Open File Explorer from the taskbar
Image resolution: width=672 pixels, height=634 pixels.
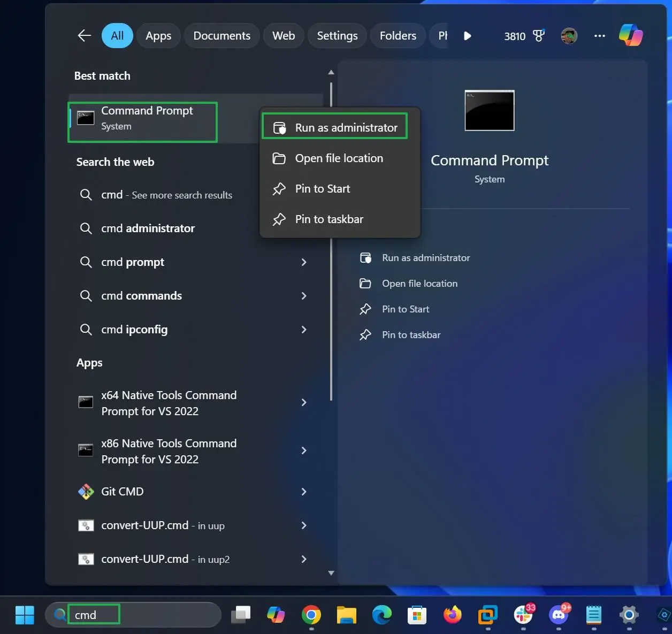click(346, 615)
